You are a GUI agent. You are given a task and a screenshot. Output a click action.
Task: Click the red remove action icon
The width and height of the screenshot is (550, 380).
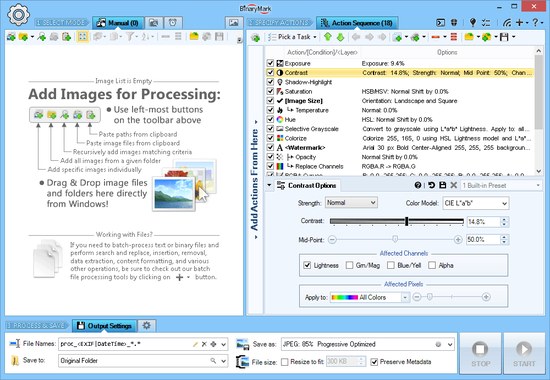[436, 37]
